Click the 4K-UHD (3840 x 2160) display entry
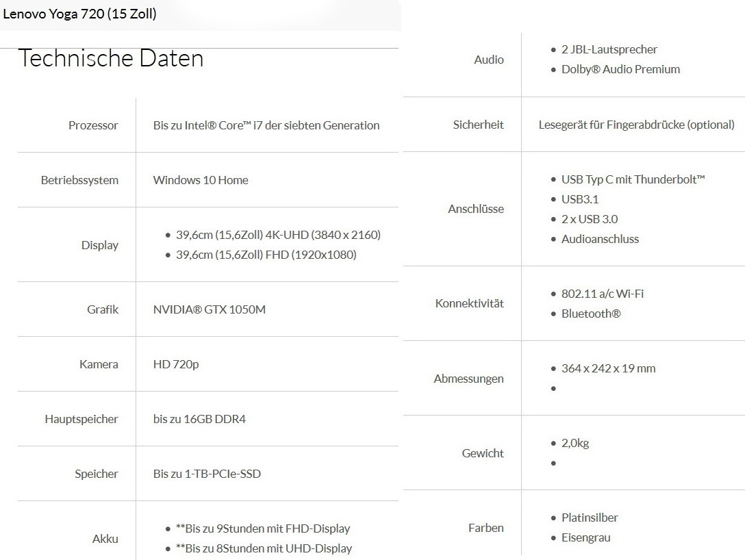The width and height of the screenshot is (745, 560). point(278,235)
